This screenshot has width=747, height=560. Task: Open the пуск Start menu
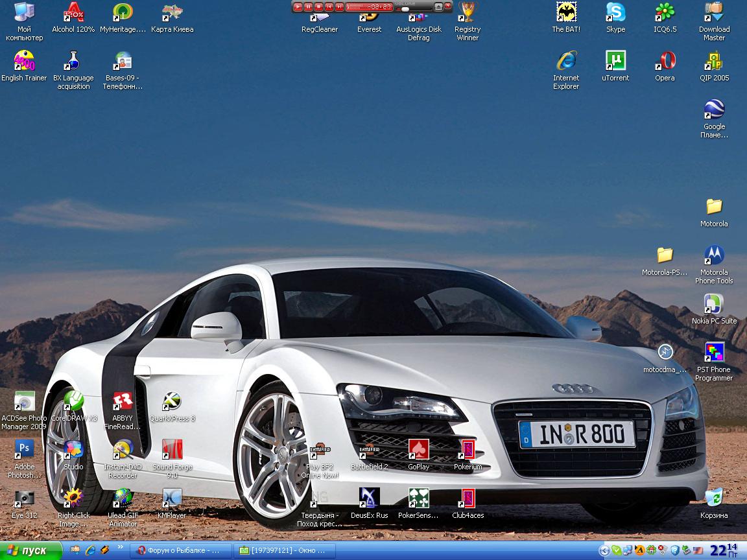point(30,550)
